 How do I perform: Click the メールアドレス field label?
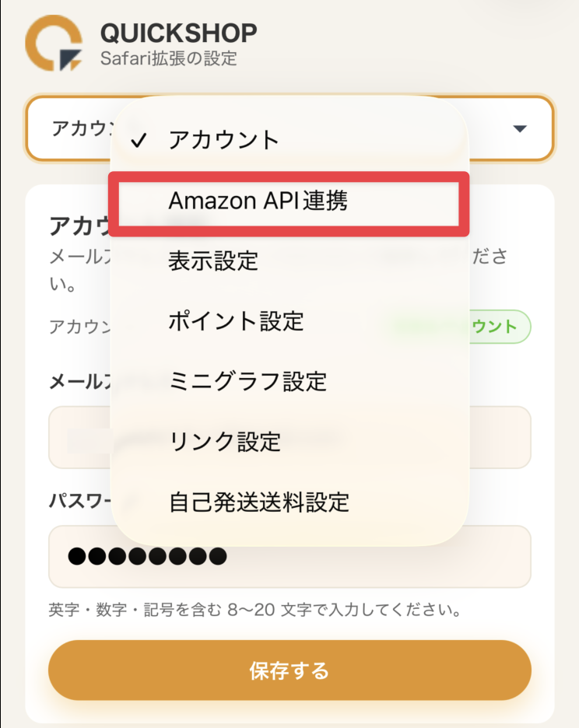(78, 382)
